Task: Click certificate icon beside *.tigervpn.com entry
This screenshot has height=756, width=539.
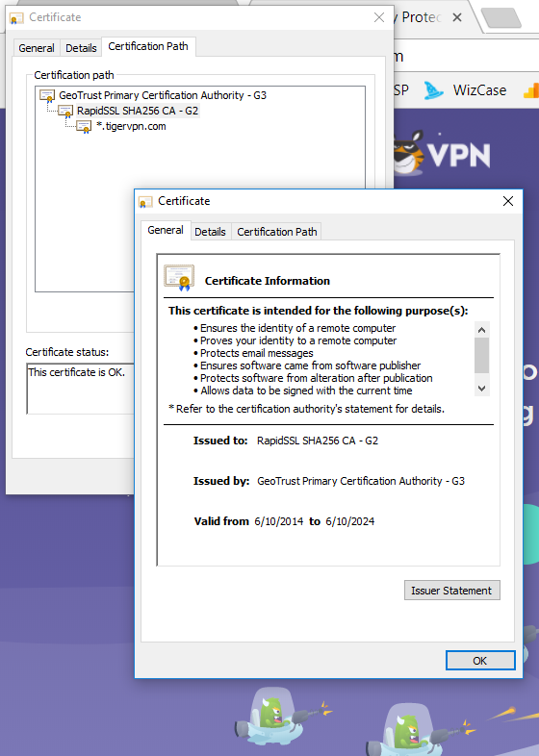Action: click(84, 127)
